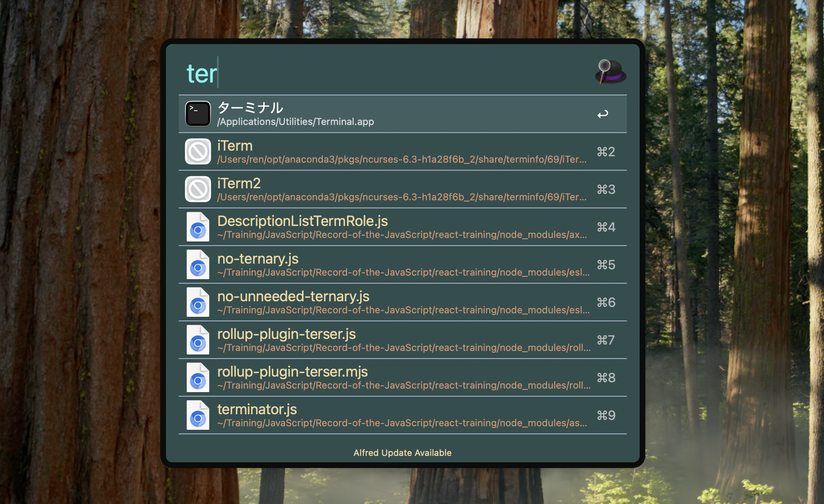Click the return arrow on the selected result
The width and height of the screenshot is (824, 504).
(602, 114)
